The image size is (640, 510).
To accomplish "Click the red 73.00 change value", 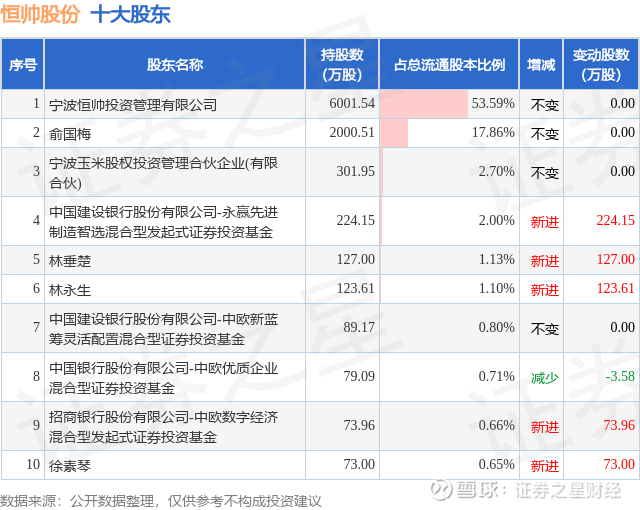I will tap(619, 464).
